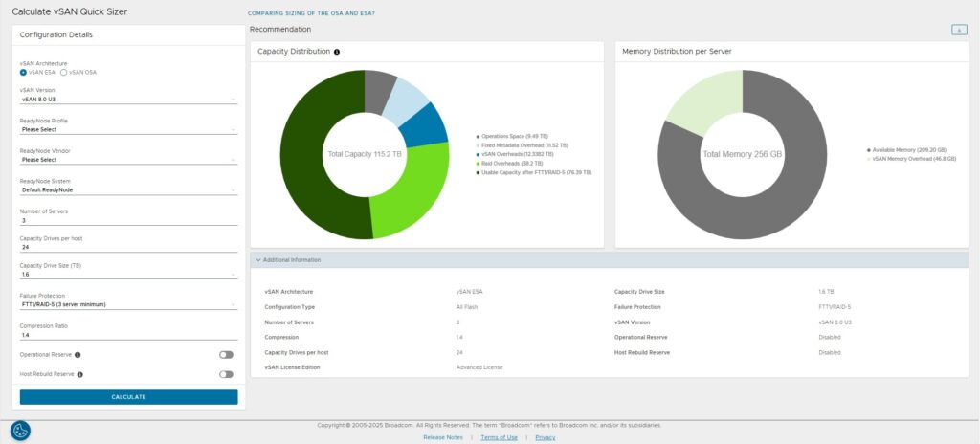Click the Host Rebuild Reserve info icon
Image resolution: width=980 pixels, height=444 pixels.
80,374
